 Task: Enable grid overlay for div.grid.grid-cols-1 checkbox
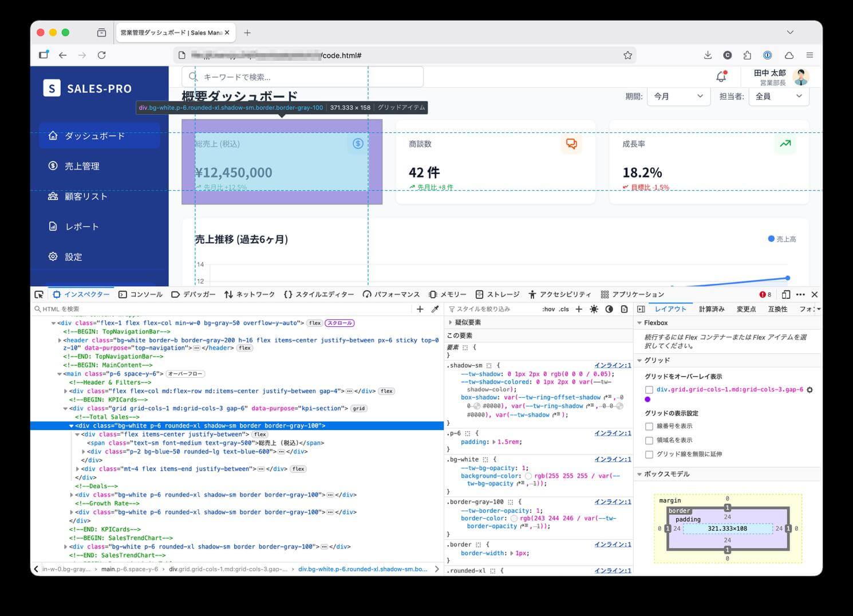(649, 390)
